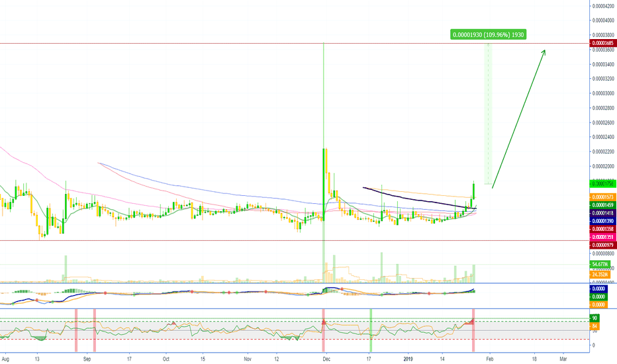
Task: Click the 0.00003000 price axis tick
Action: tap(604, 93)
